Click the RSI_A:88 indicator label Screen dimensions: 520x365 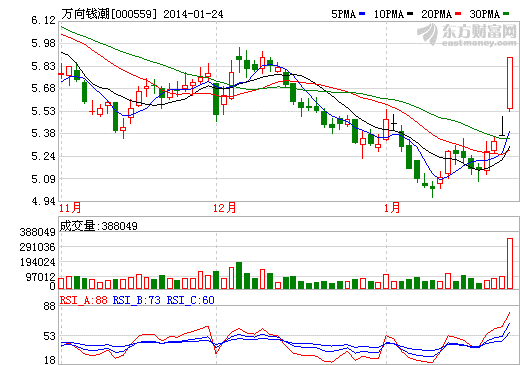tap(84, 300)
